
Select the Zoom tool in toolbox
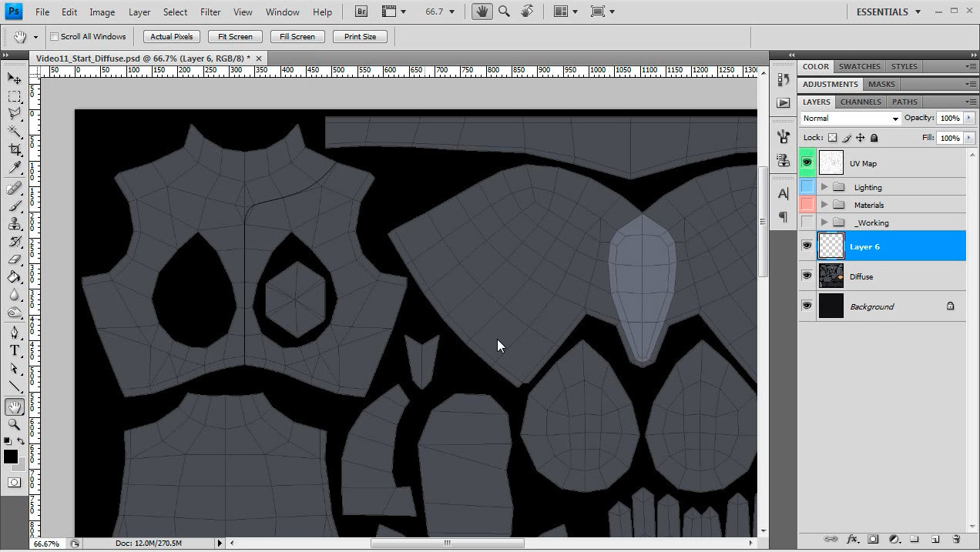point(14,425)
